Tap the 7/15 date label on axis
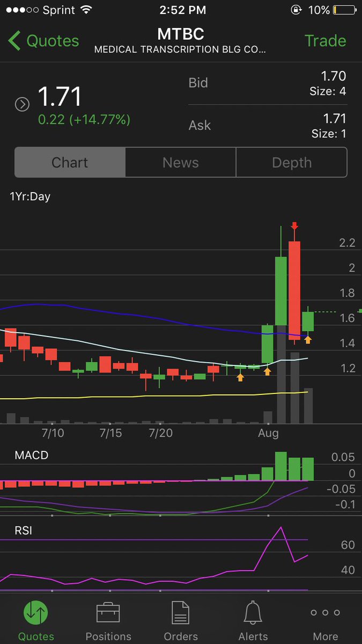This screenshot has height=644, width=362. pos(111,432)
